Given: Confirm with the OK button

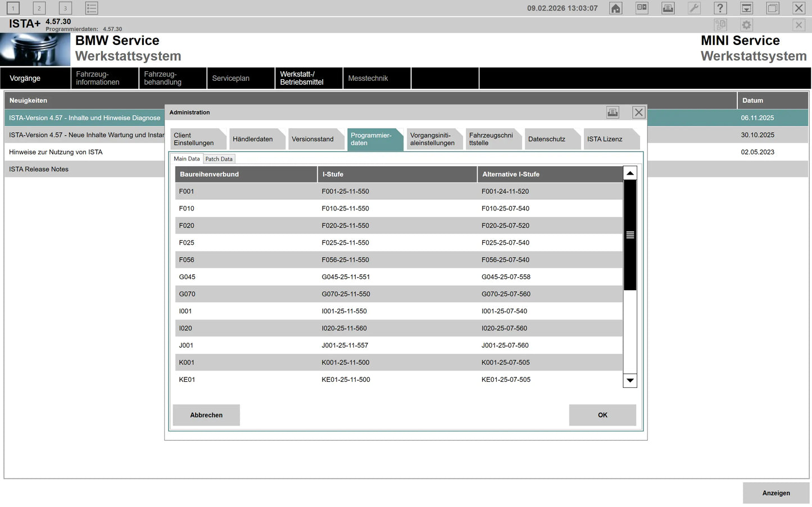Looking at the screenshot, I should (602, 415).
